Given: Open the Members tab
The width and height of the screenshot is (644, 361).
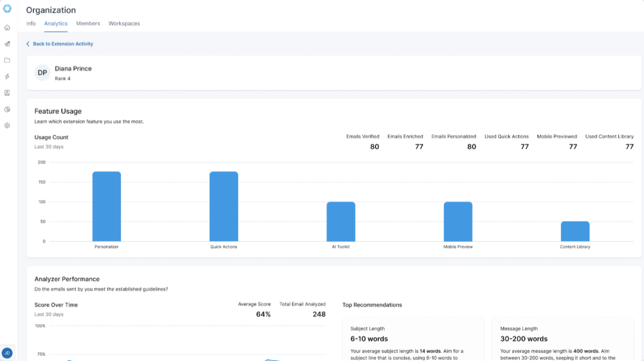Looking at the screenshot, I should [88, 23].
